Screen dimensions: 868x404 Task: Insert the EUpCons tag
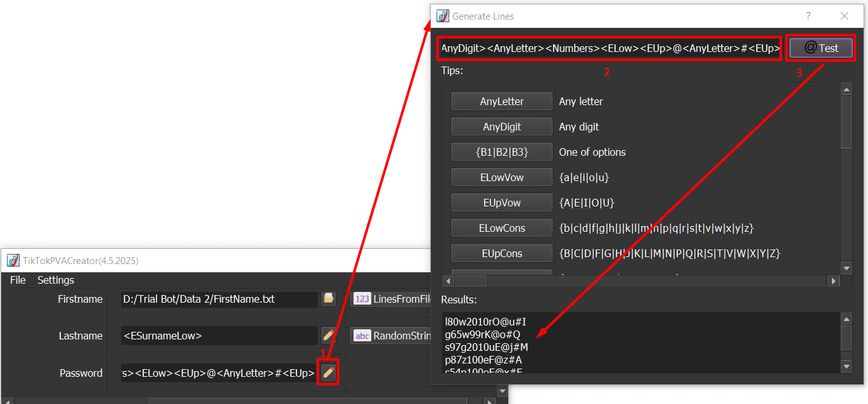502,253
